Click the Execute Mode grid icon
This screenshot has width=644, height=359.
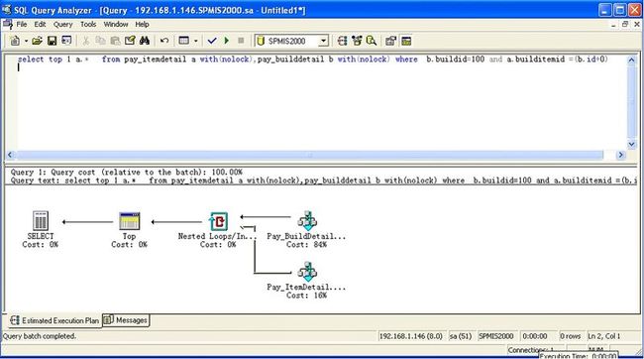click(184, 41)
